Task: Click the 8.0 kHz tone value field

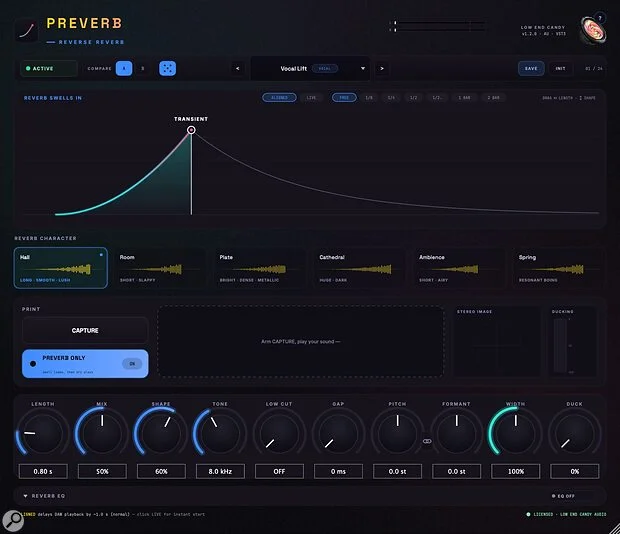Action: click(220, 471)
